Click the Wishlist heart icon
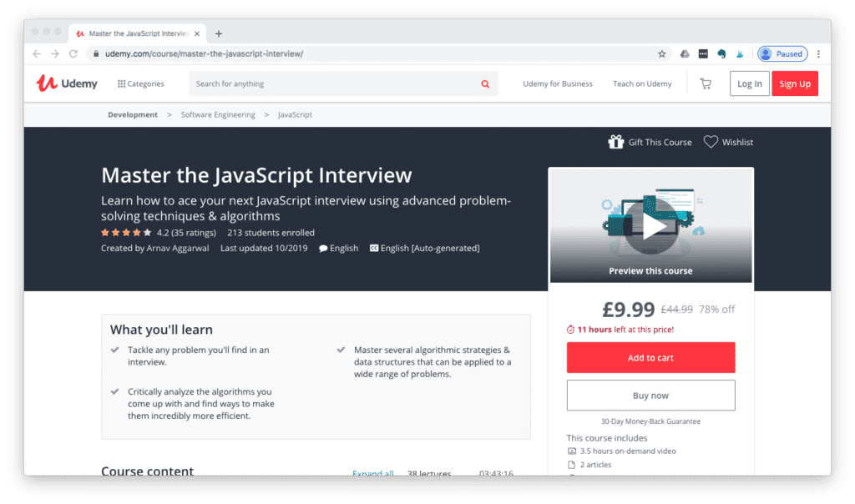This screenshot has width=855, height=504. point(711,142)
